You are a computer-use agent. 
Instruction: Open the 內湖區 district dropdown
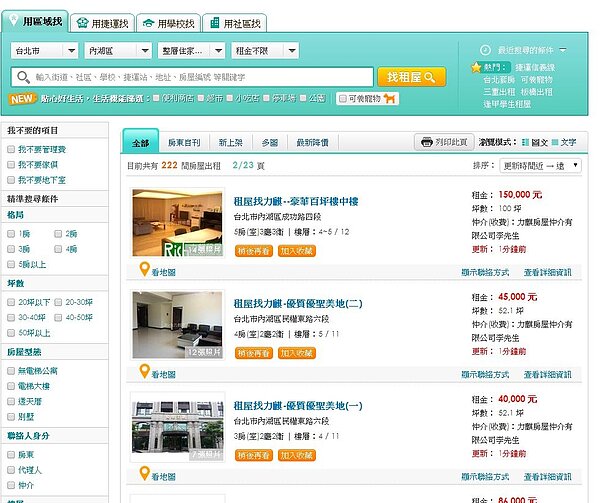tap(118, 50)
